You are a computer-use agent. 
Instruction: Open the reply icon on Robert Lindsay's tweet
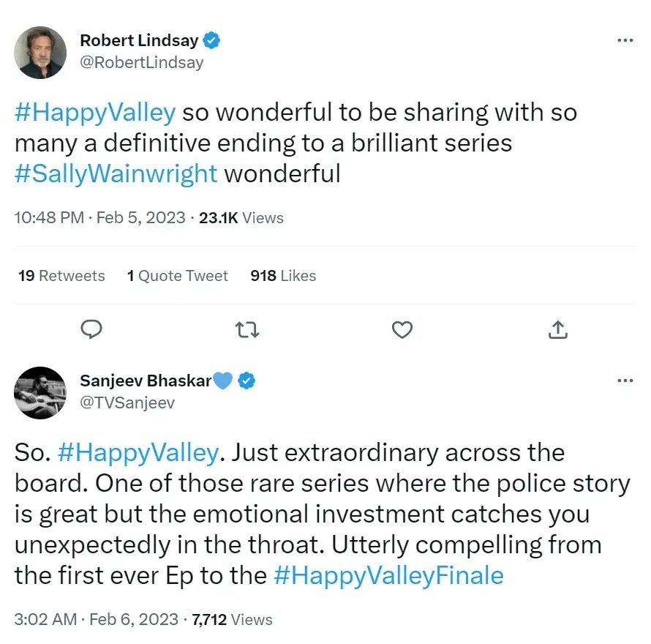[92, 329]
